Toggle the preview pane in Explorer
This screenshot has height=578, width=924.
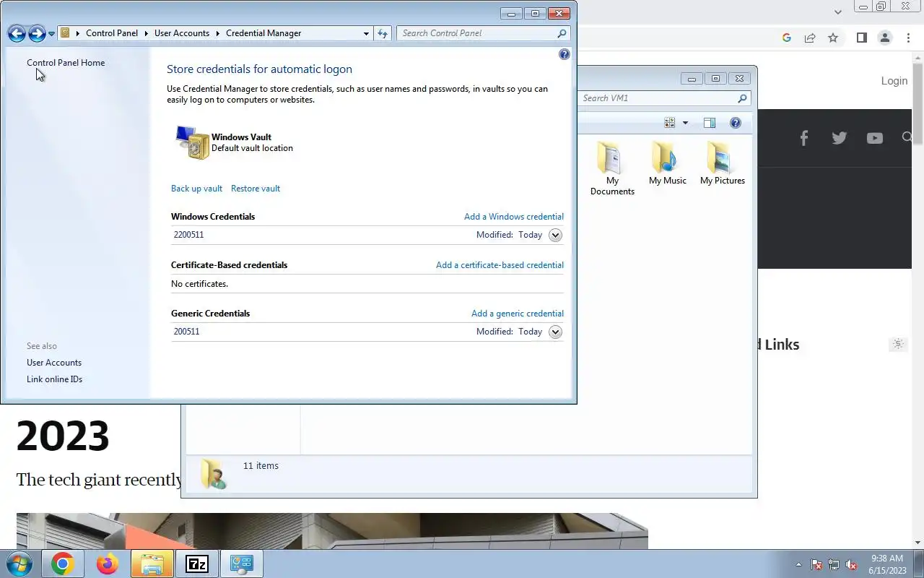tap(710, 123)
